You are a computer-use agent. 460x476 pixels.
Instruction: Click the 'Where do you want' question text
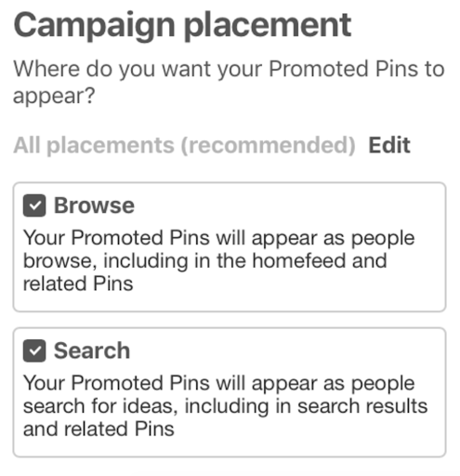click(229, 82)
